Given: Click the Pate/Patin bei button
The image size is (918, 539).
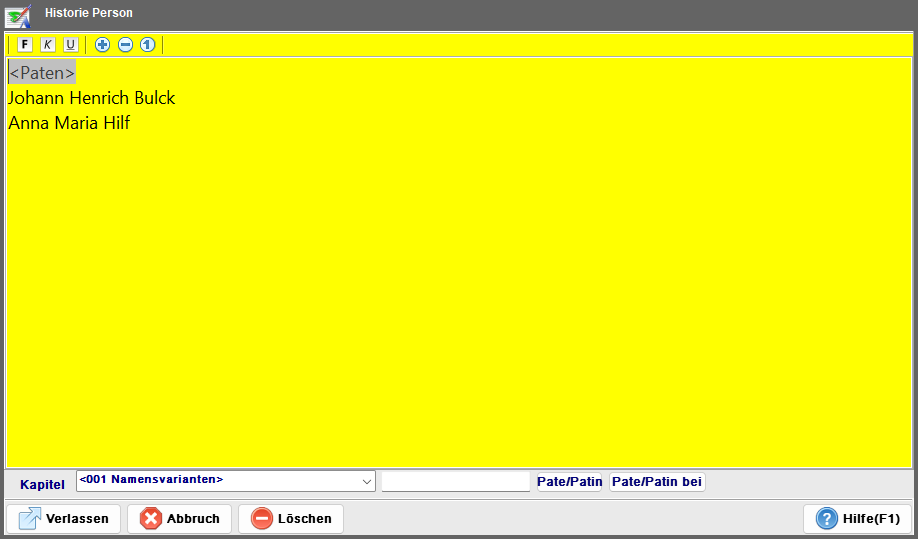Looking at the screenshot, I should 657,482.
